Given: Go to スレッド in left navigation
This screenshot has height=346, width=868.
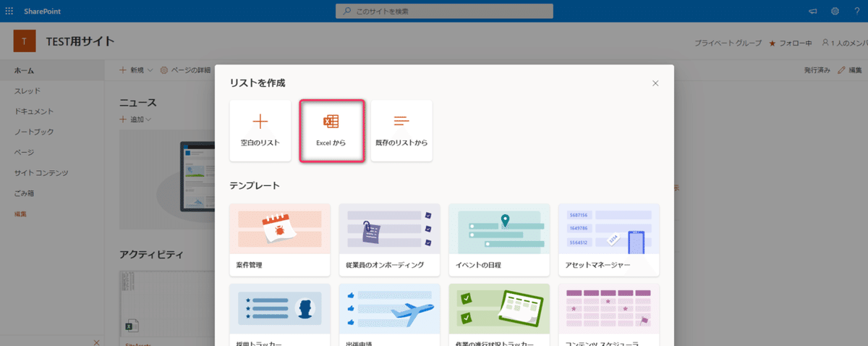Looking at the screenshot, I should coord(27,91).
